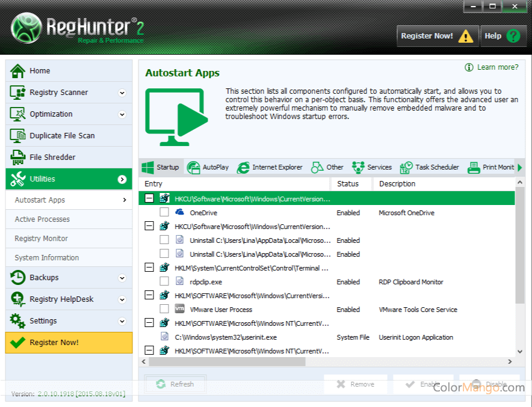Click the OneDrive cloud icon
Screen dimensions: 532x407
(179, 212)
